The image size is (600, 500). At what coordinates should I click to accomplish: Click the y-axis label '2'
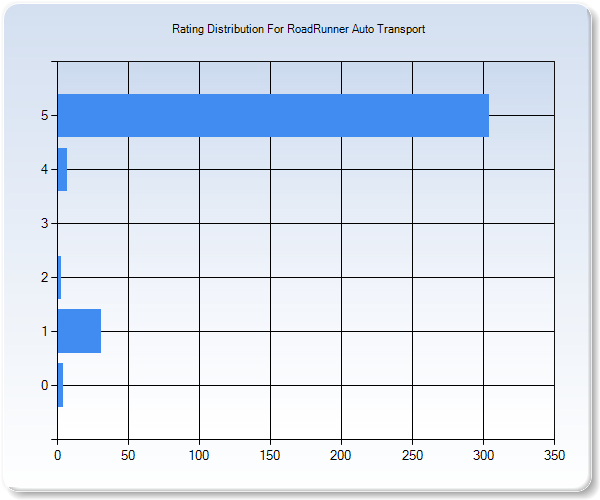click(44, 277)
